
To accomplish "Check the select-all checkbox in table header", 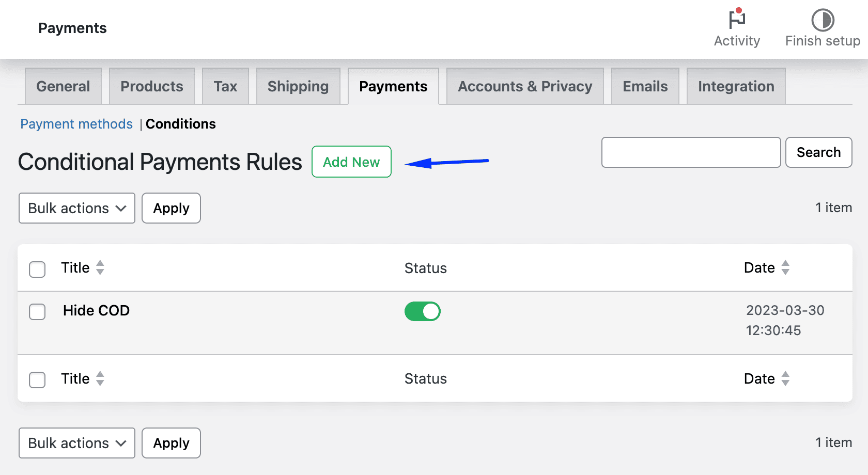I will [x=37, y=269].
